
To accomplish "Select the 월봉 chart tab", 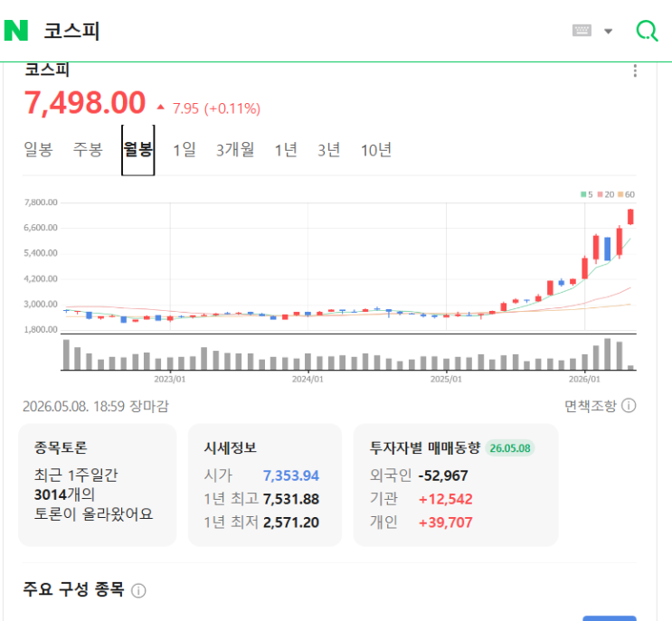I will (x=138, y=150).
